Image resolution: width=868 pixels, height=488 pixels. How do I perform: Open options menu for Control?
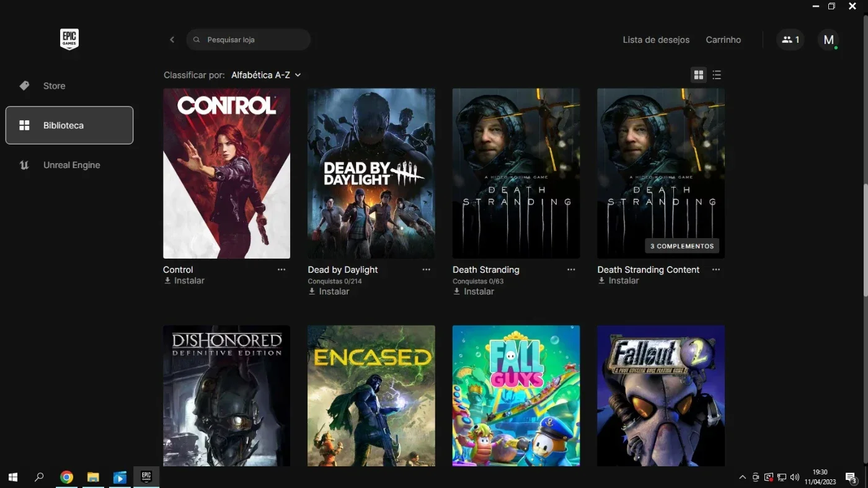click(281, 270)
